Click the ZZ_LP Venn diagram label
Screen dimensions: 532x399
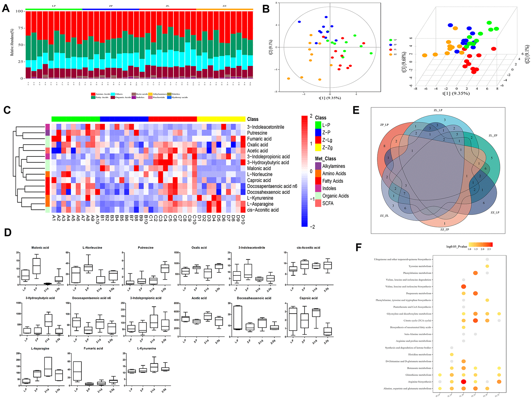click(x=495, y=213)
